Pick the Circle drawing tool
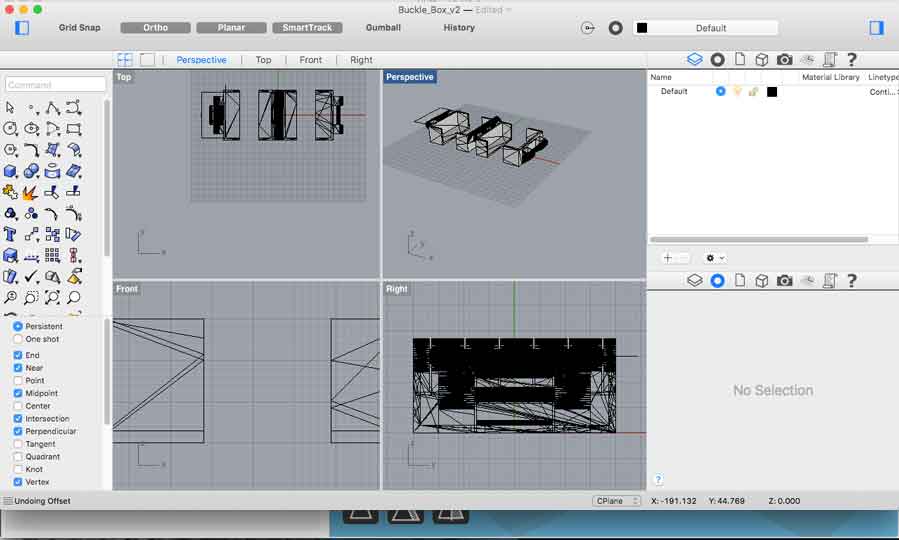 (10, 129)
